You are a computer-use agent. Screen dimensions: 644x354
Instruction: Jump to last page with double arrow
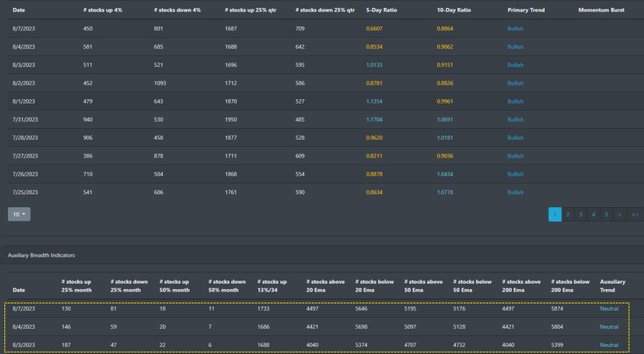point(635,214)
